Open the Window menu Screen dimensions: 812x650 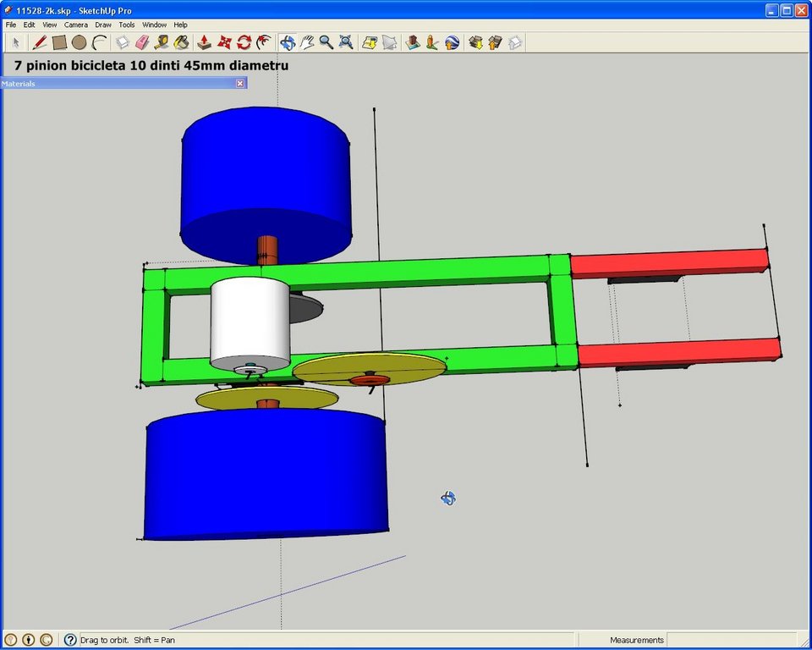154,25
